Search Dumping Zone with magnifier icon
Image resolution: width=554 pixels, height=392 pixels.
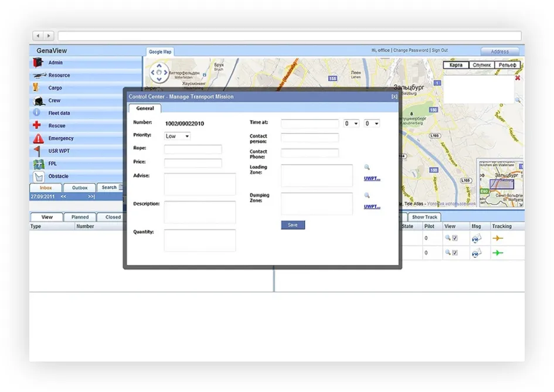(x=367, y=195)
